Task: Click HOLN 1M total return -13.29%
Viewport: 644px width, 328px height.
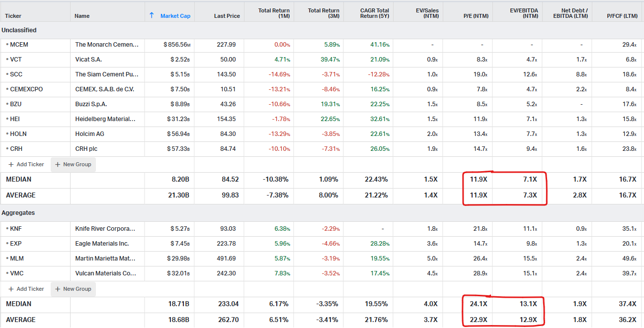Action: click(x=279, y=134)
